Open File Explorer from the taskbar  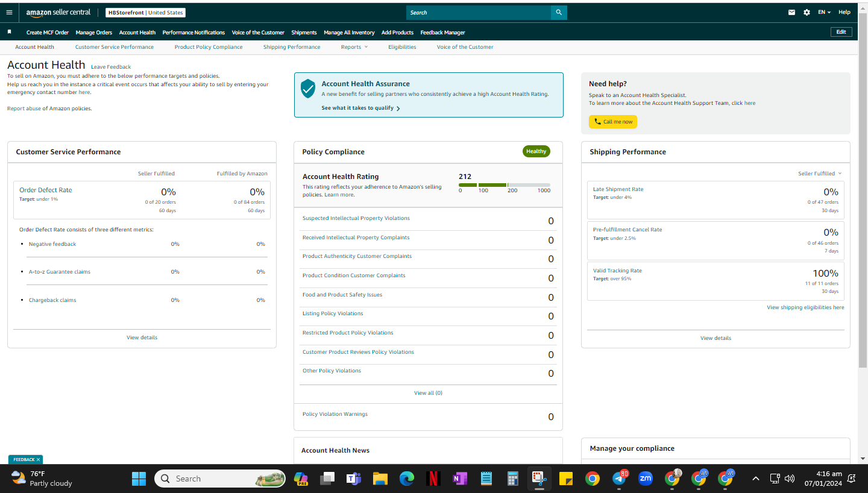pos(380,479)
